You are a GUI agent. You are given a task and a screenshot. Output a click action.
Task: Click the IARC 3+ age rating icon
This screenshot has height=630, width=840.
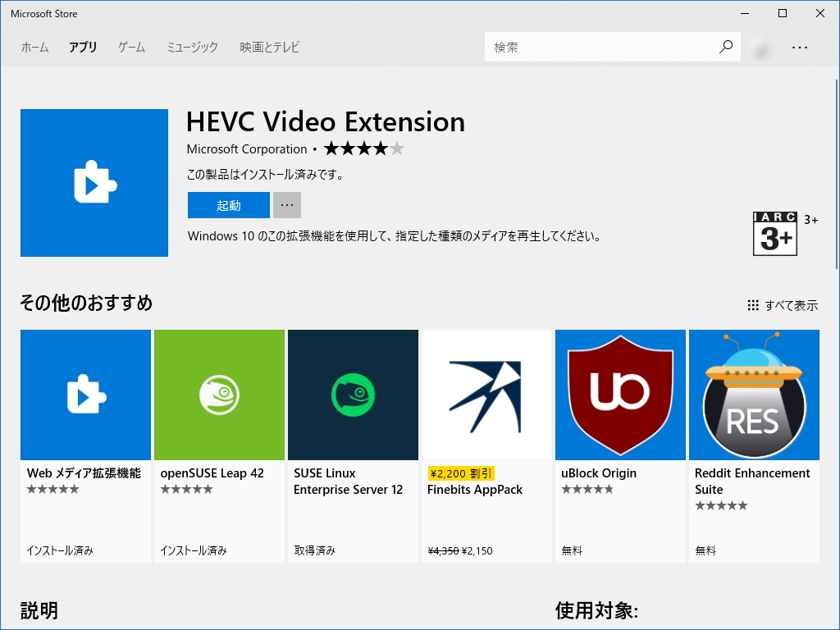point(774,234)
